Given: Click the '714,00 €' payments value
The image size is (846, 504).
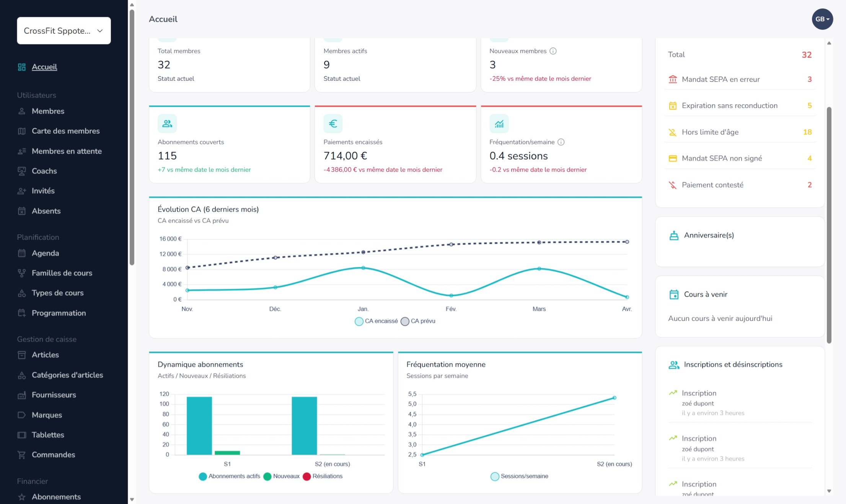Looking at the screenshot, I should [345, 156].
